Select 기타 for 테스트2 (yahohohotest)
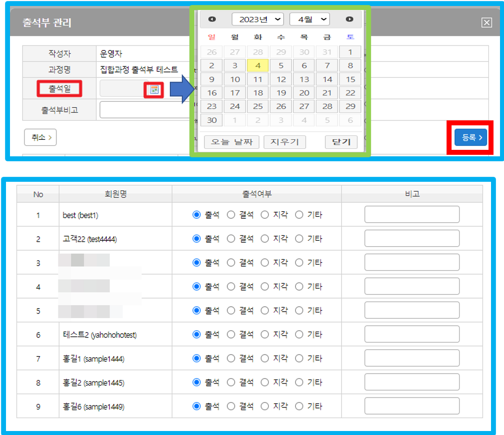The height and width of the screenshot is (435, 504). pyautogui.click(x=299, y=335)
